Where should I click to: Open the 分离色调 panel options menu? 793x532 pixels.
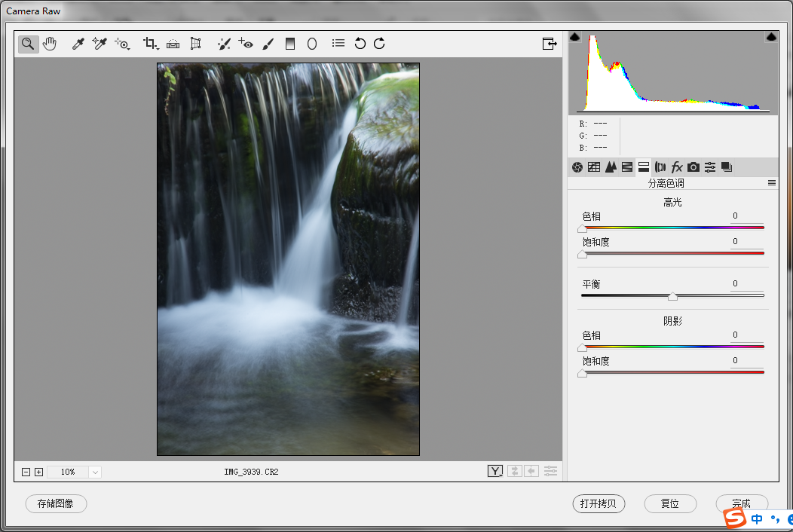[x=772, y=183]
